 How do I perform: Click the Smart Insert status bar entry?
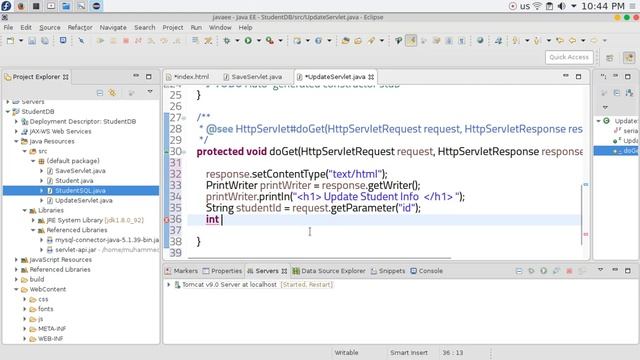(x=409, y=353)
